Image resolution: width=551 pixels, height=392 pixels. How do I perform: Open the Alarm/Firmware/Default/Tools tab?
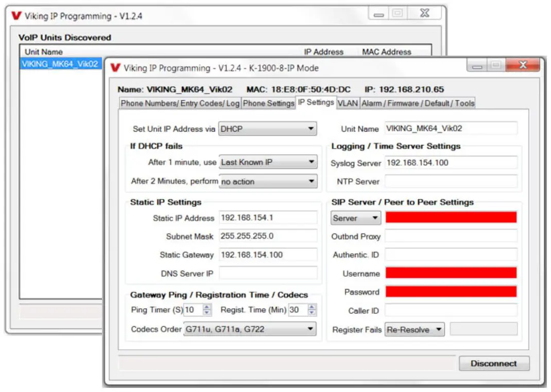pyautogui.click(x=419, y=102)
